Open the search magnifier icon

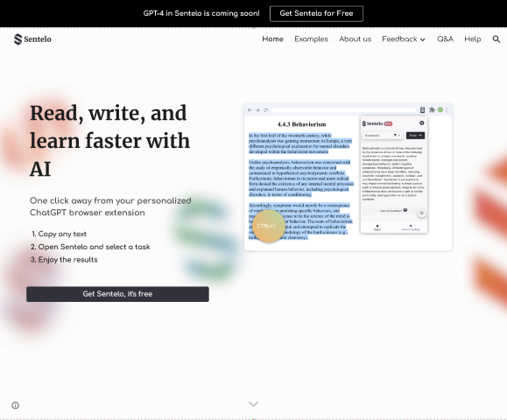coord(496,39)
